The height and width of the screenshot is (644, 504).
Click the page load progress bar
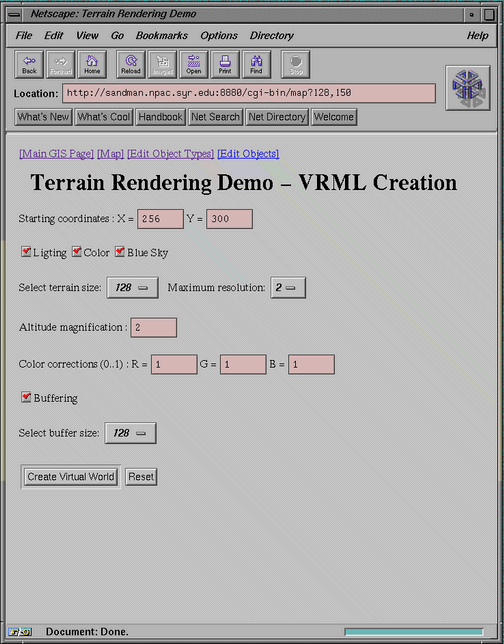[x=414, y=632]
